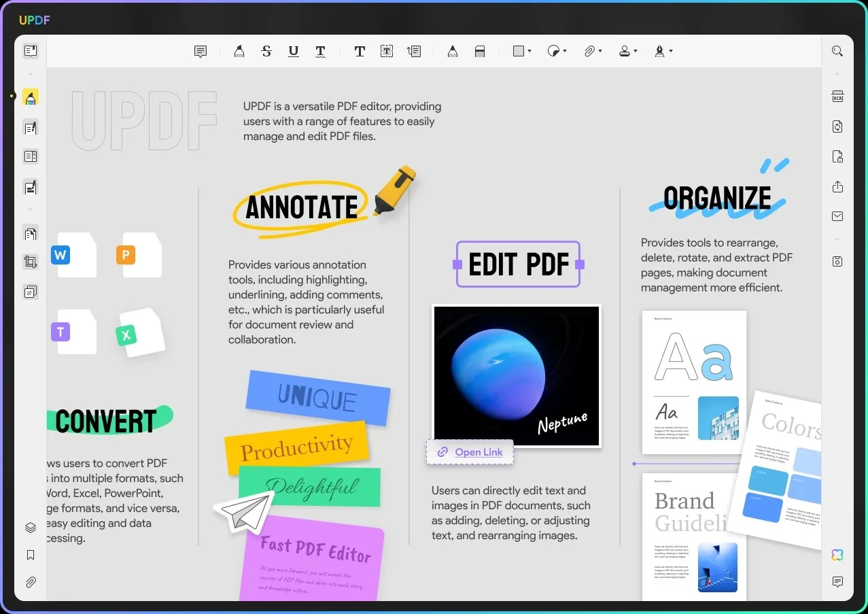This screenshot has height=614, width=868.
Task: Choose the eraser tool in toolbar
Action: 480,51
